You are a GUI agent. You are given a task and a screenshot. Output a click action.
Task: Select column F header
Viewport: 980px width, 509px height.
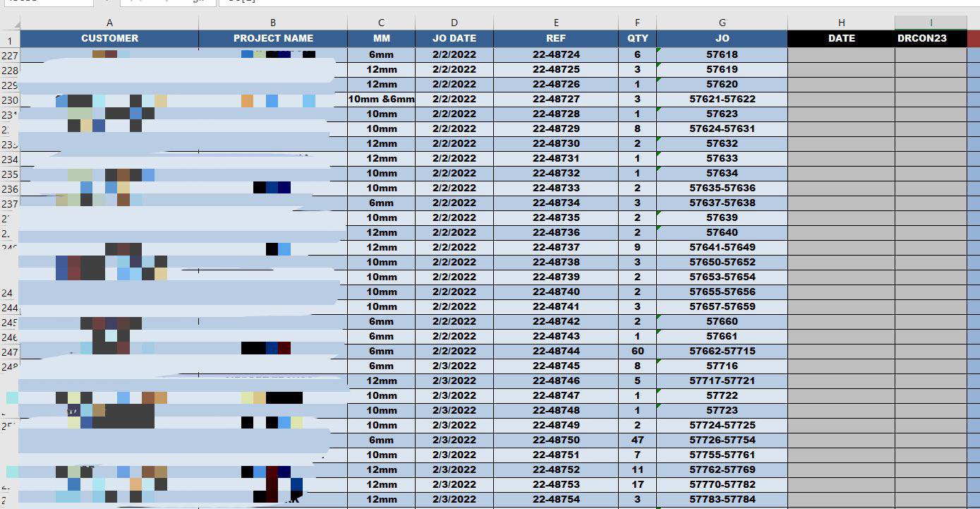coord(637,23)
